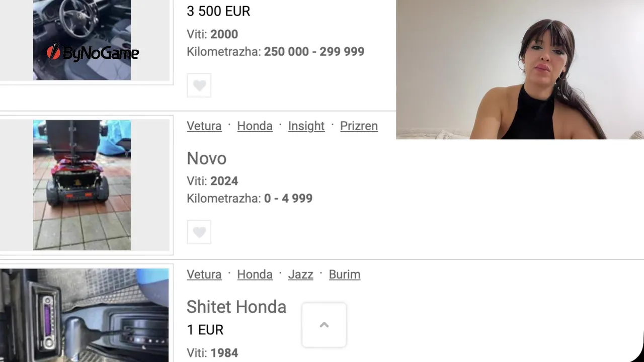This screenshot has width=644, height=362.
Task: Open the Novo listing title
Action: [207, 158]
